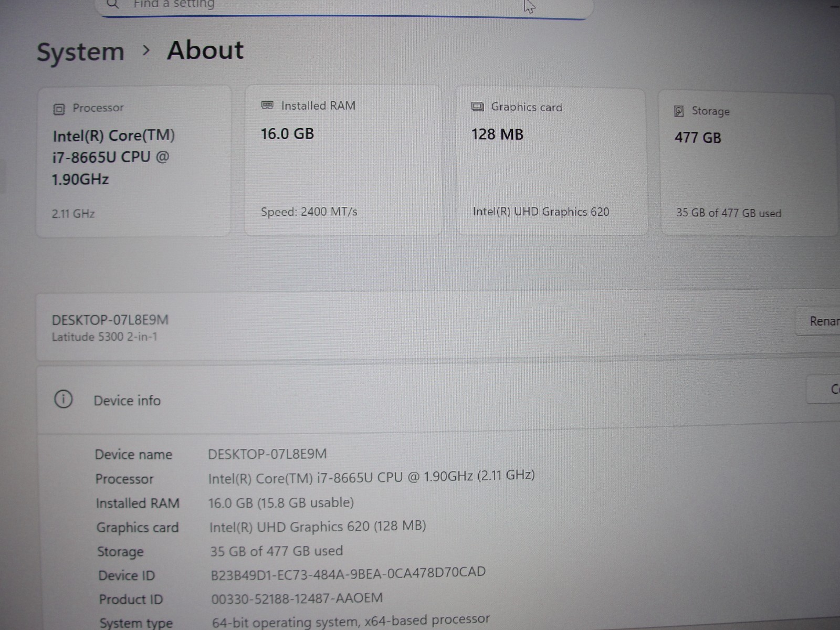Click the 'System type' label
Image resolution: width=840 pixels, height=630 pixels.
click(136, 623)
